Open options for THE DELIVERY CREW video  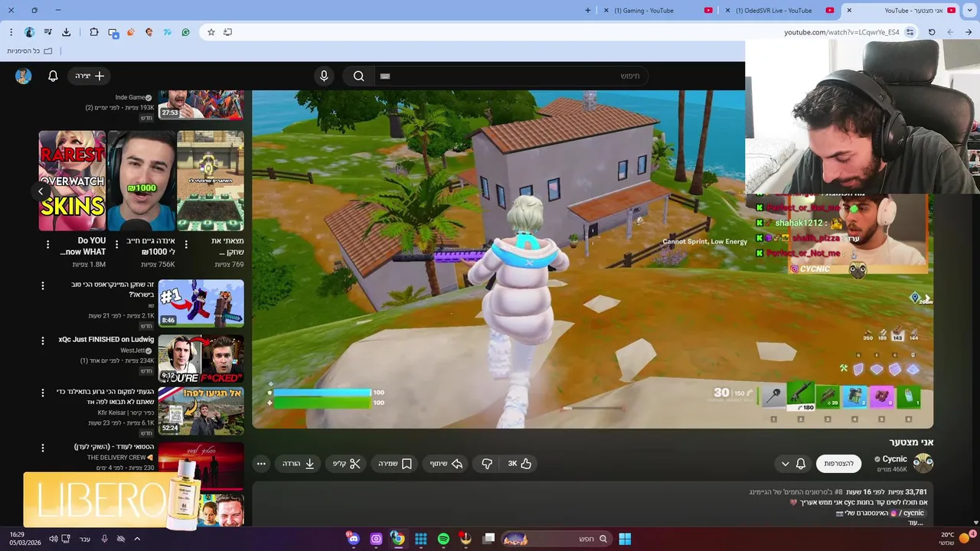(x=43, y=448)
